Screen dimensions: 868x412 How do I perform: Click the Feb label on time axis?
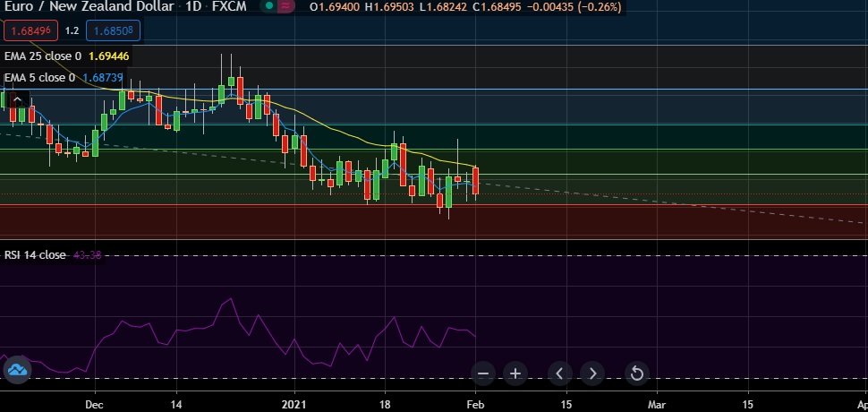coord(475,404)
